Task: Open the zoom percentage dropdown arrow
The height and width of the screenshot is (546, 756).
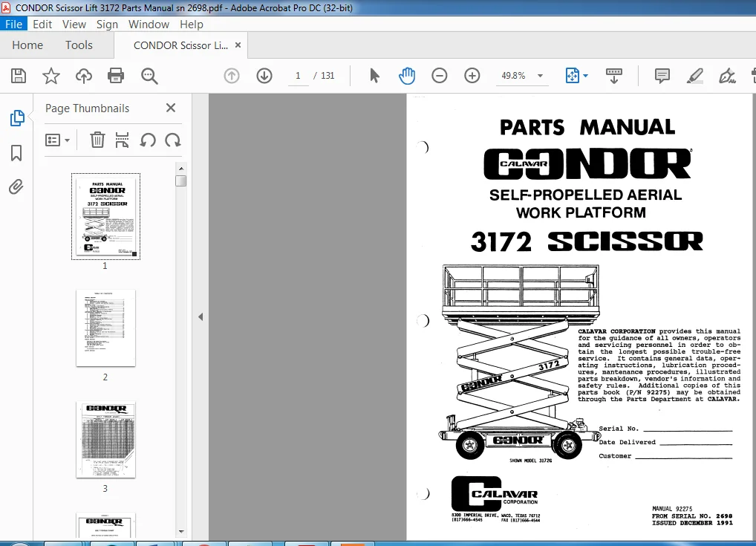Action: [x=540, y=76]
